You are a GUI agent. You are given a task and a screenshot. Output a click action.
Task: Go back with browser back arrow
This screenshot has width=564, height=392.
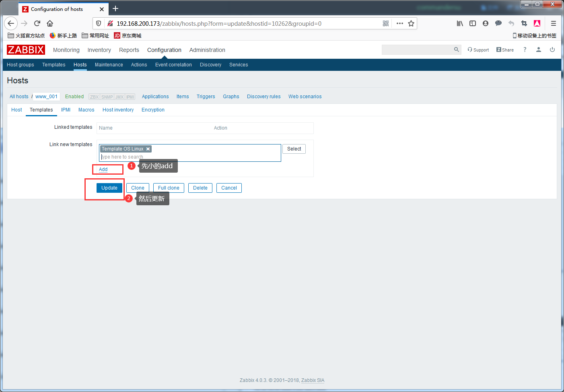(x=11, y=23)
